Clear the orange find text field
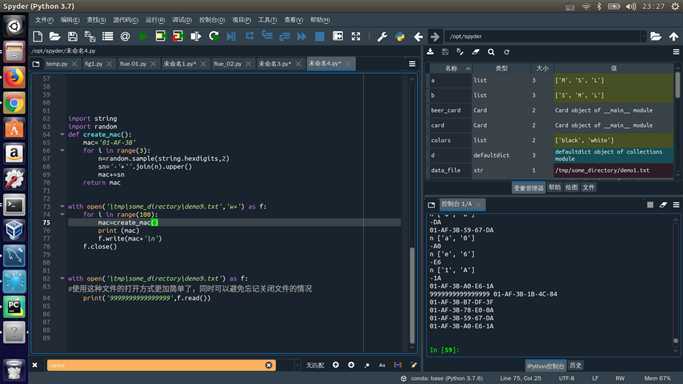The width and height of the screenshot is (683, 384). click(x=269, y=365)
